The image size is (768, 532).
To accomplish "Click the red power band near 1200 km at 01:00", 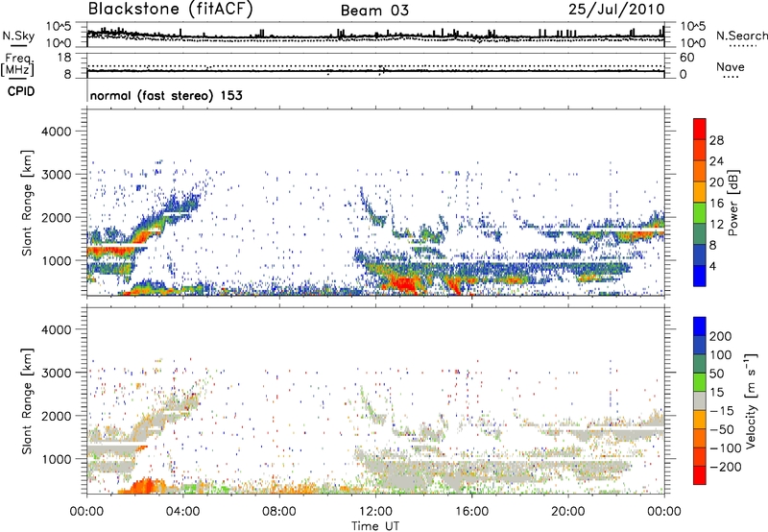I will (x=110, y=252).
